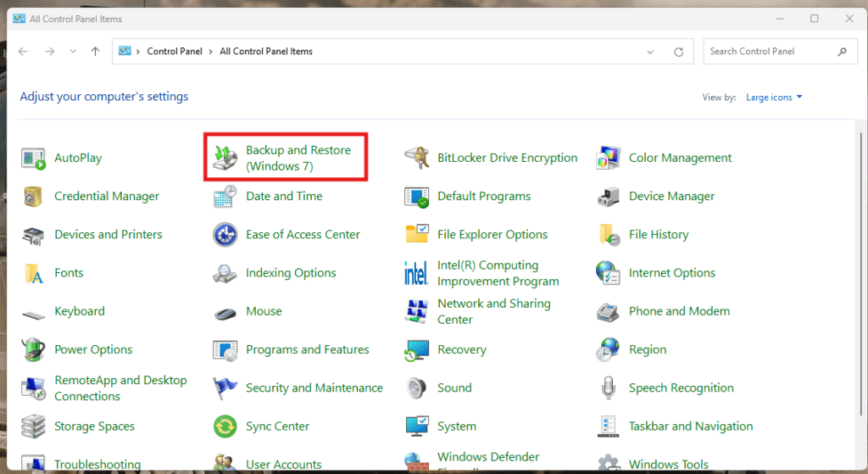868x474 pixels.
Task: Go up one level with up arrow
Action: point(95,52)
